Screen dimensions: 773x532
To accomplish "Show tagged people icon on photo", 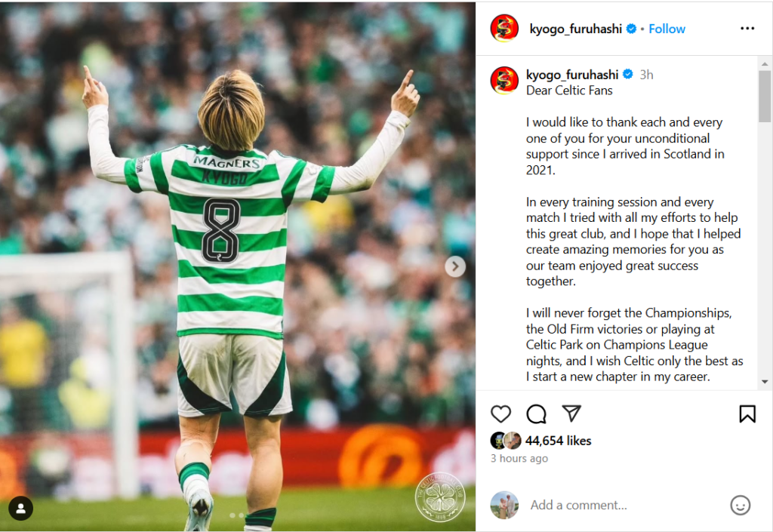I will tap(20, 509).
